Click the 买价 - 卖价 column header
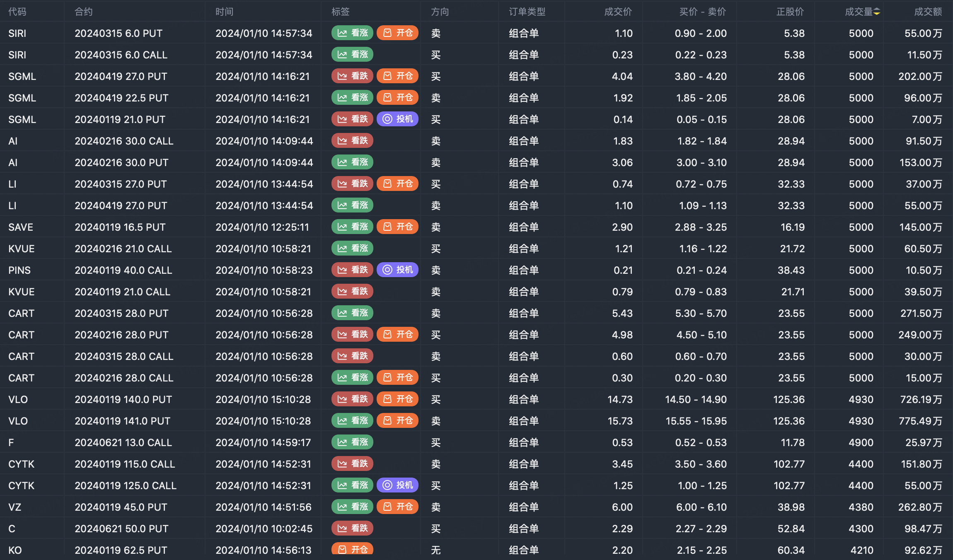 click(x=702, y=12)
